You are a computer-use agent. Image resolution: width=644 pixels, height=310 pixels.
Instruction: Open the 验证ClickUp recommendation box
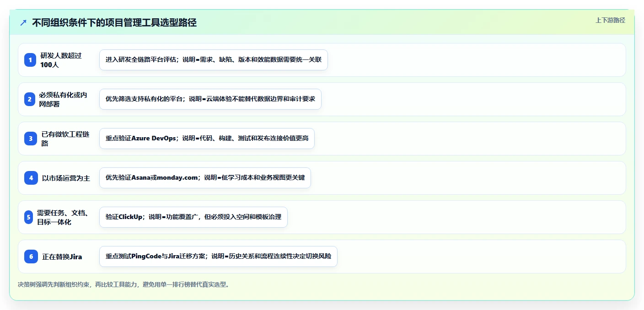click(193, 217)
